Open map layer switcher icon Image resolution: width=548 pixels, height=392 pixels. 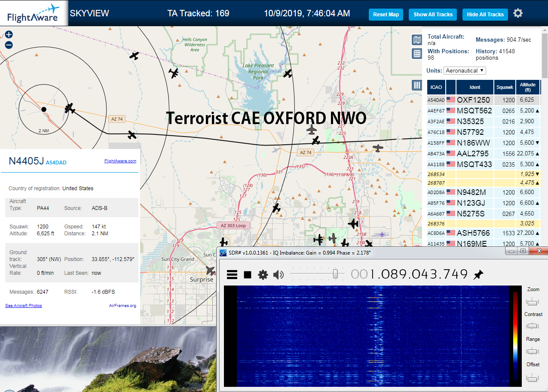click(416, 40)
